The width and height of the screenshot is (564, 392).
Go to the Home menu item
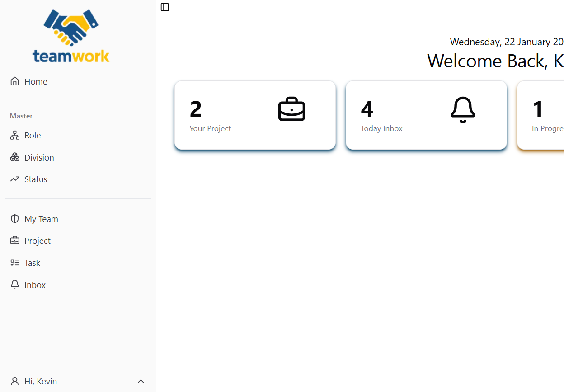point(36,81)
